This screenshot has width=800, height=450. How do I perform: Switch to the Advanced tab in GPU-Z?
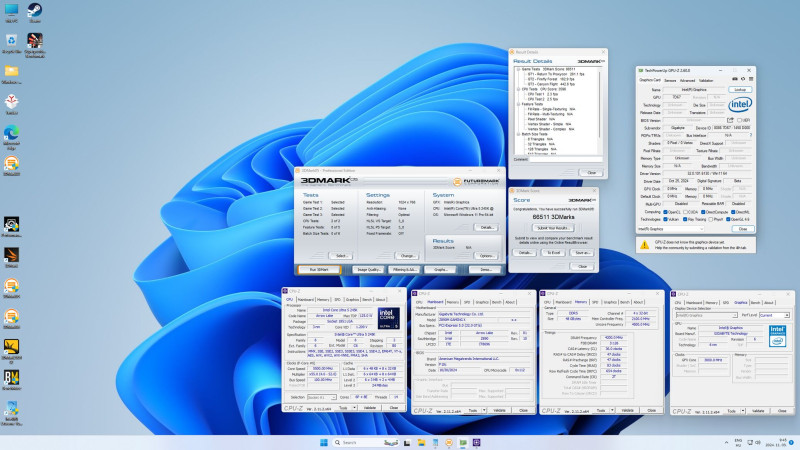click(x=687, y=80)
